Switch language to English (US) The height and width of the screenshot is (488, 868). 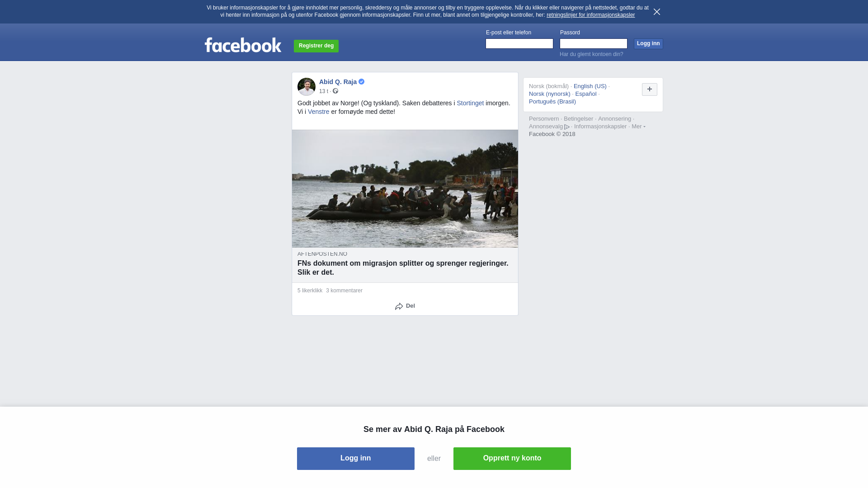pos(590,86)
